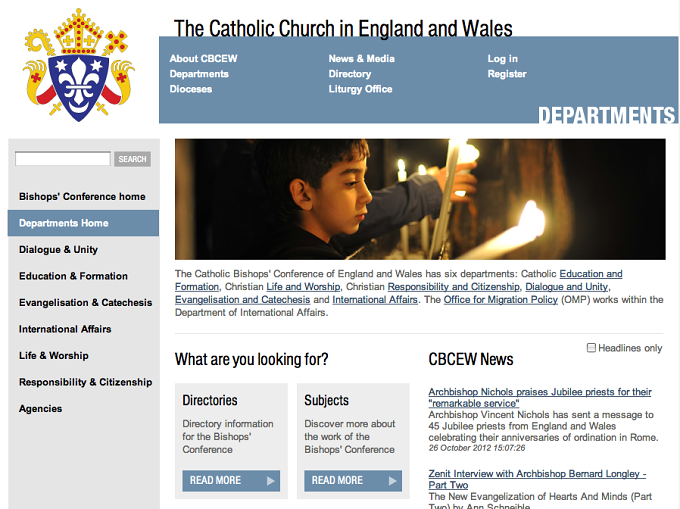This screenshot has width=680, height=509.
Task: Click the boy lighting candles banner image
Action: pos(420,199)
